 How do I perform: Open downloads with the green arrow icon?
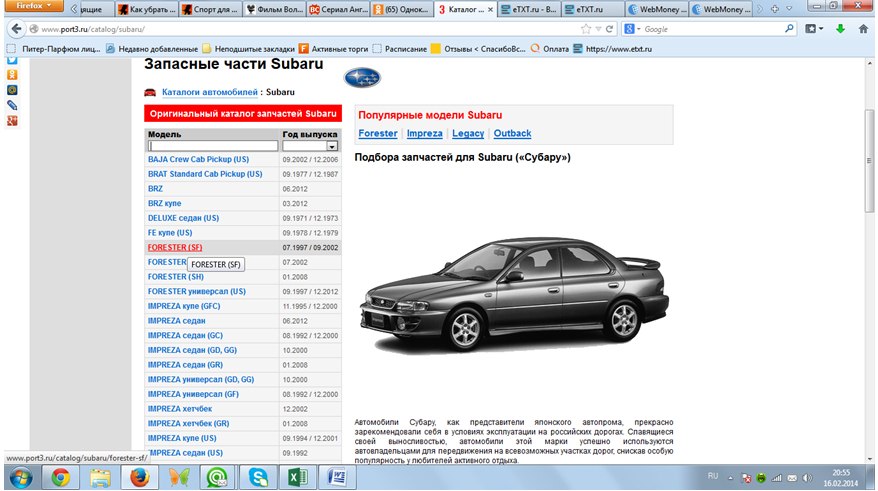(x=840, y=29)
